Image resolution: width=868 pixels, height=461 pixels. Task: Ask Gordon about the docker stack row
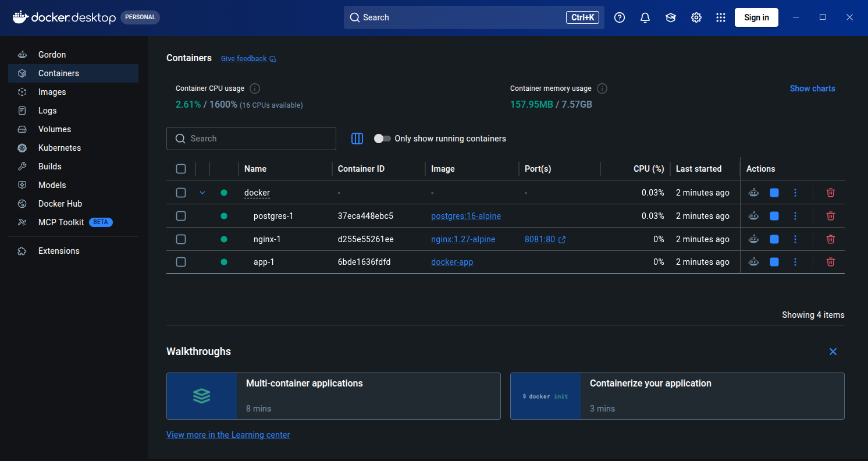[753, 193]
